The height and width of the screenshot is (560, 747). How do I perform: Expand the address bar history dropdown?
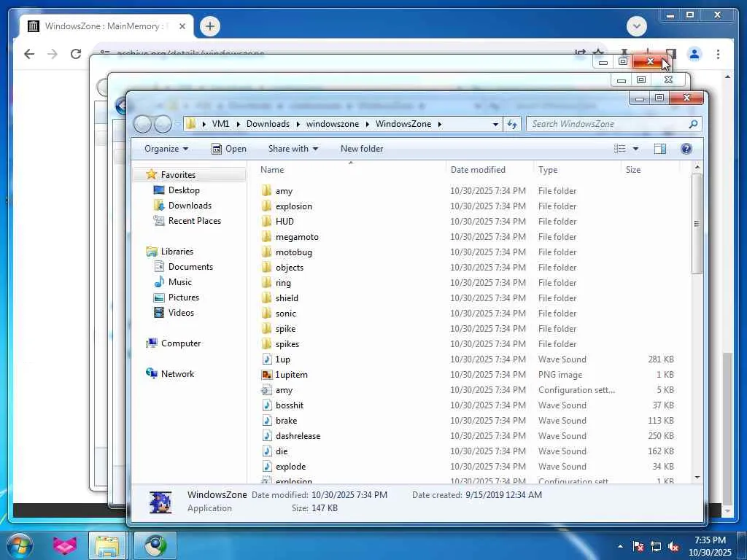pyautogui.click(x=495, y=124)
